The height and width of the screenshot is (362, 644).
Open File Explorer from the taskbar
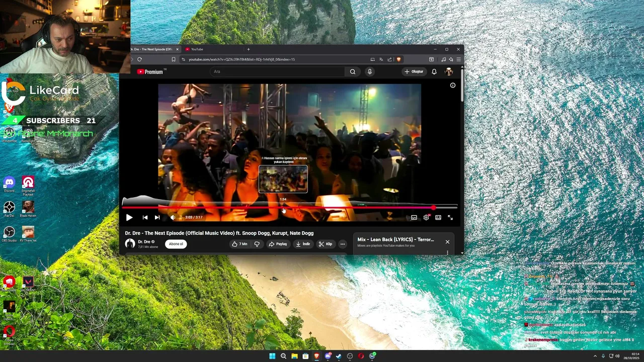click(294, 356)
